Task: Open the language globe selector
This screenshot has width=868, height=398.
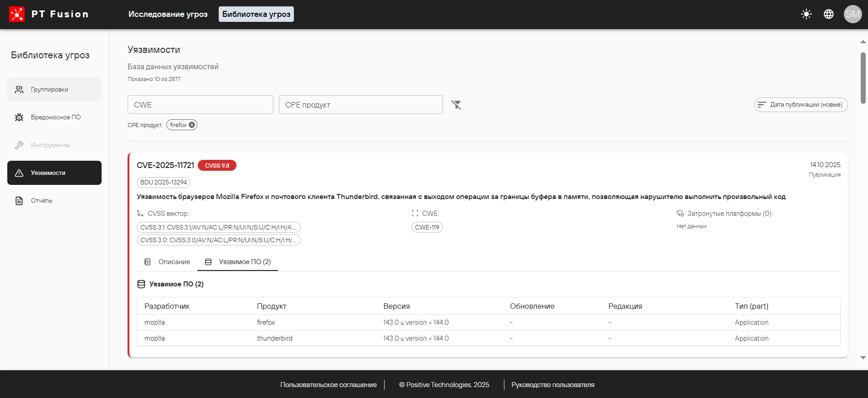Action: click(828, 14)
